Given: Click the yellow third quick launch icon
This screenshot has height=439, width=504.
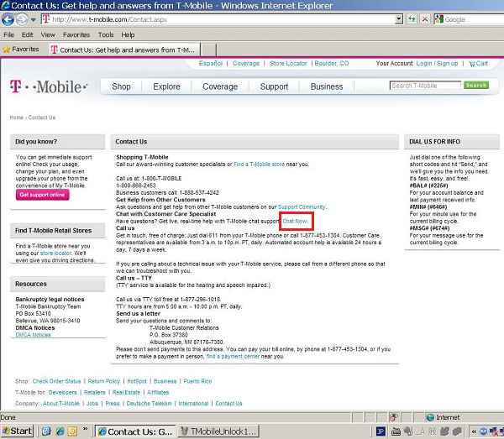Looking at the screenshot, I should point(72,431).
